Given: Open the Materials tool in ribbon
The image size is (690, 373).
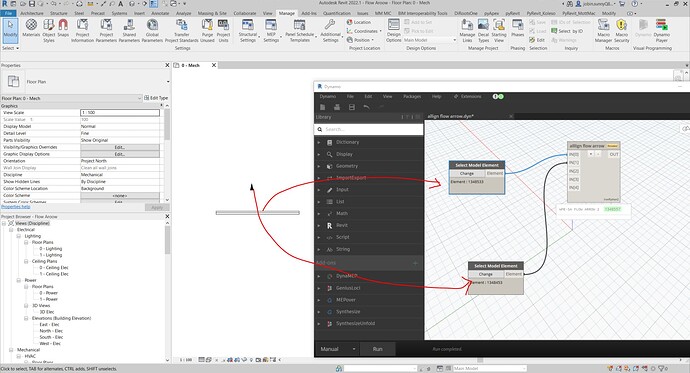Looking at the screenshot, I should click(x=31, y=30).
